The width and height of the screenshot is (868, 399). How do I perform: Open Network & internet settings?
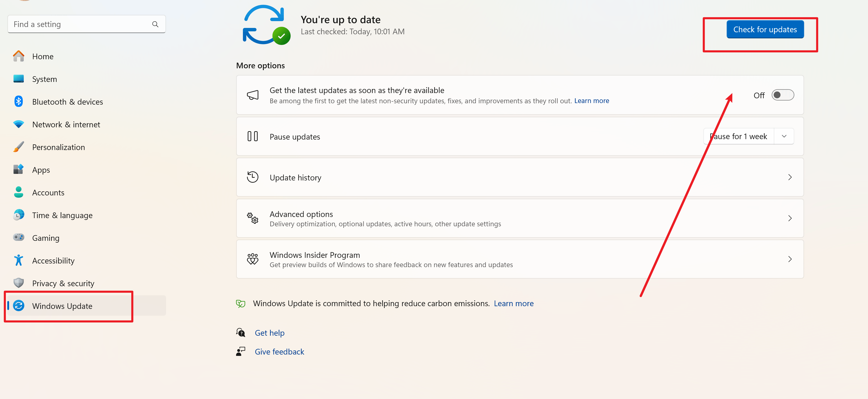tap(87, 124)
